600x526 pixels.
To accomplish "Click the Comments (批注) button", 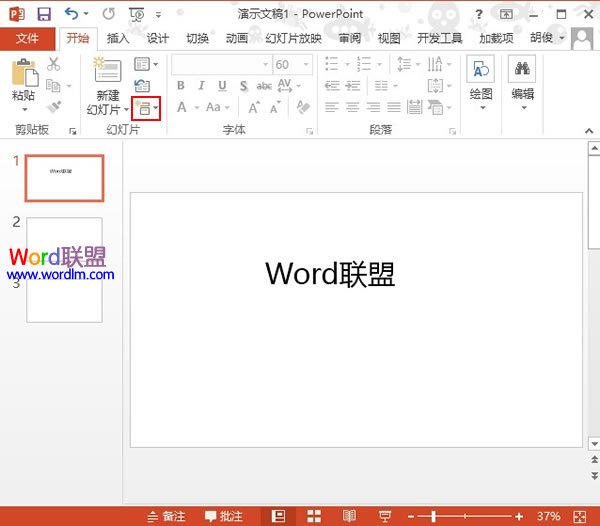I will (224, 516).
